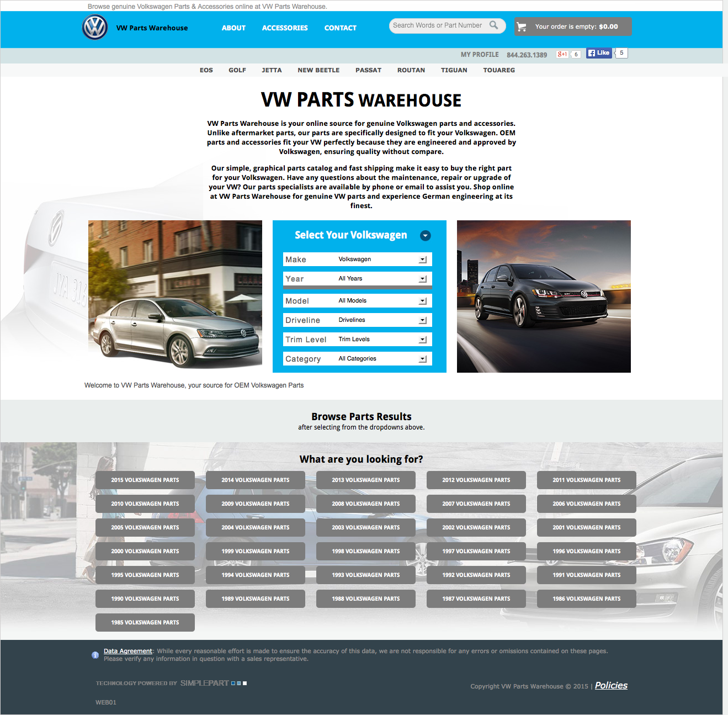This screenshot has height=715, width=728.
Task: Click the blue info icon near Data Agreement
Action: pyautogui.click(x=95, y=654)
